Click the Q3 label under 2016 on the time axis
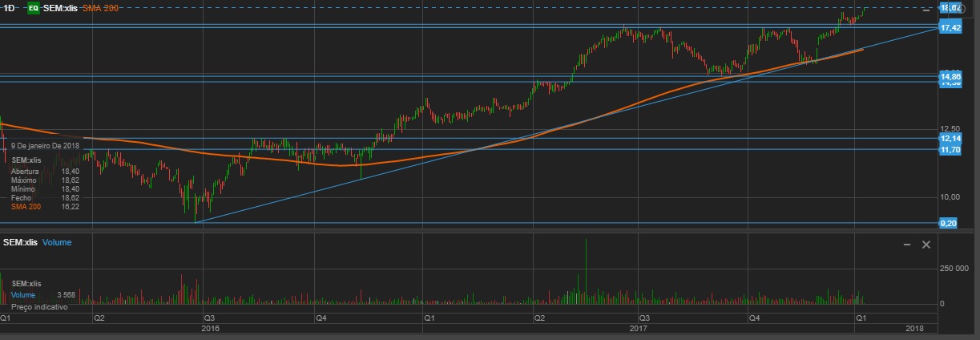Image resolution: width=980 pixels, height=340 pixels. point(208,318)
